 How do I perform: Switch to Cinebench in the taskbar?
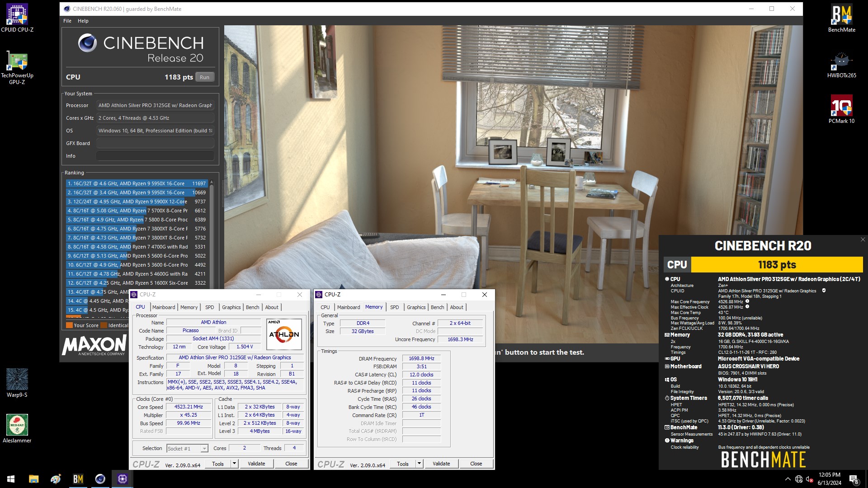(x=100, y=479)
